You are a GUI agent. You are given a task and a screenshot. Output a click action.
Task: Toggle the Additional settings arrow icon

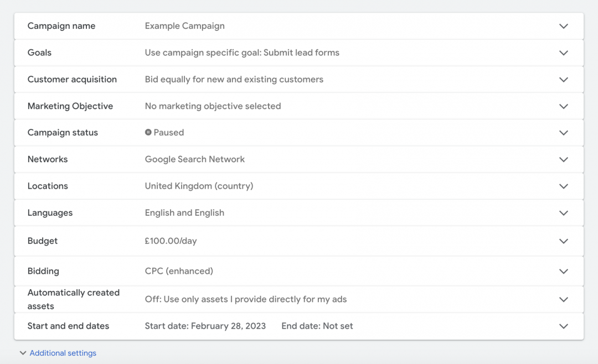point(23,353)
